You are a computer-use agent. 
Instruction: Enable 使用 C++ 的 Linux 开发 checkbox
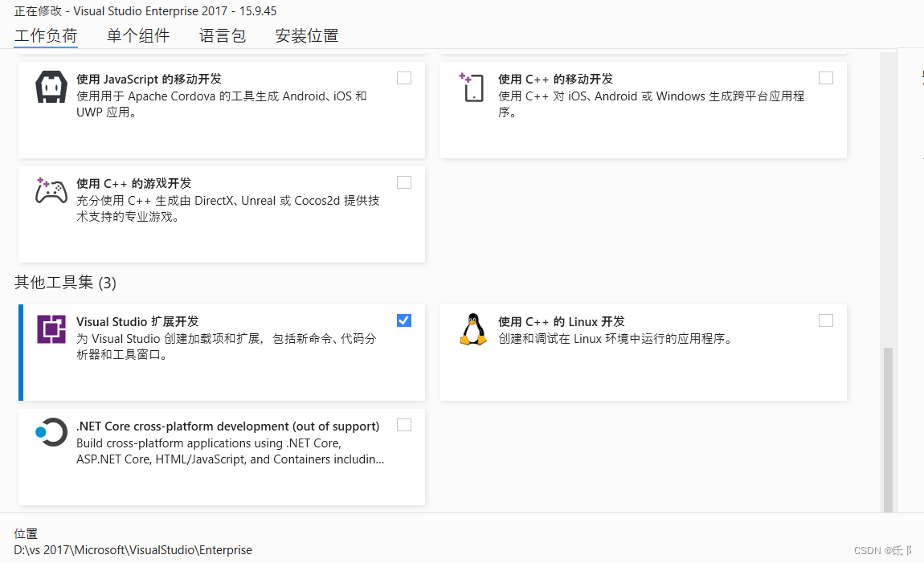click(x=826, y=320)
